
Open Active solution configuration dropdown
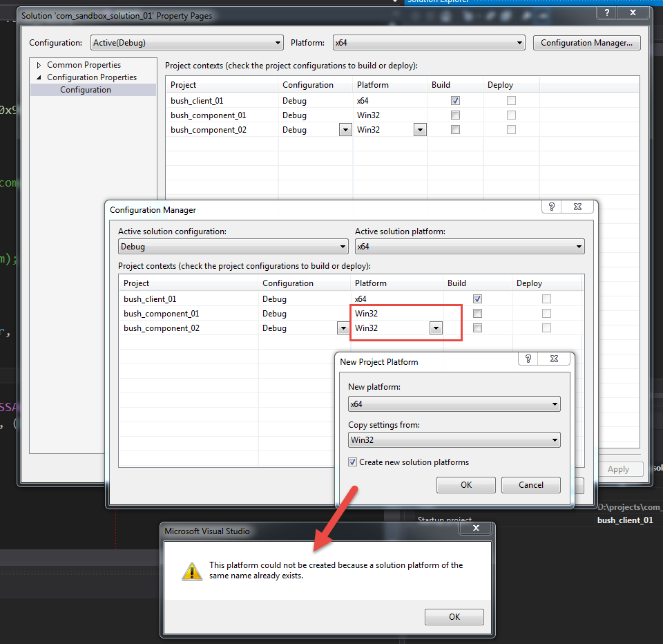[x=233, y=247]
